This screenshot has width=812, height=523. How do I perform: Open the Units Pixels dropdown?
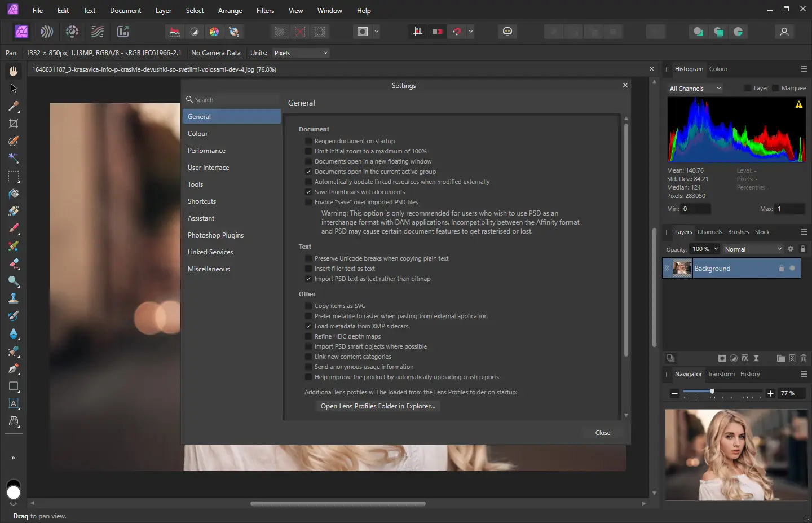(x=301, y=53)
